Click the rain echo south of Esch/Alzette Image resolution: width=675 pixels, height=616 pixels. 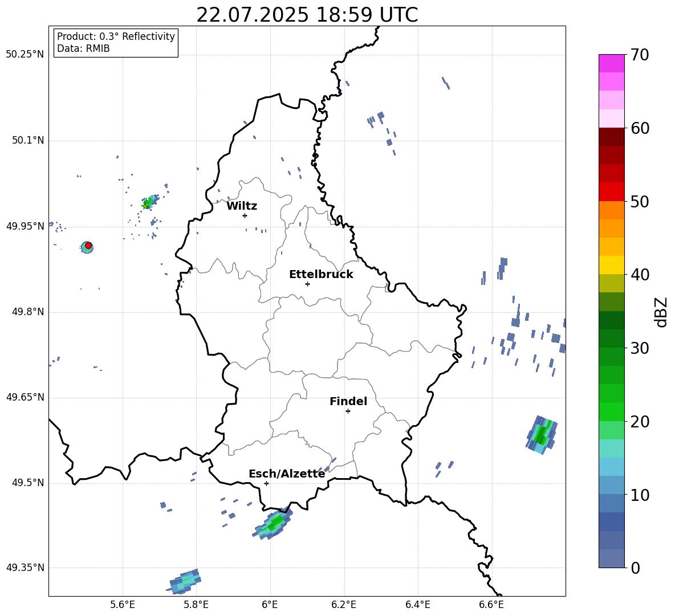(x=272, y=524)
